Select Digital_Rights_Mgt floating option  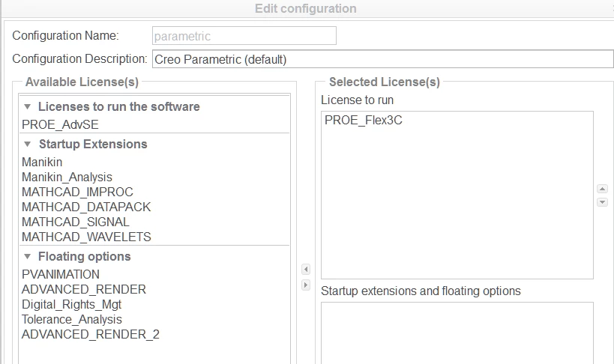[72, 305]
